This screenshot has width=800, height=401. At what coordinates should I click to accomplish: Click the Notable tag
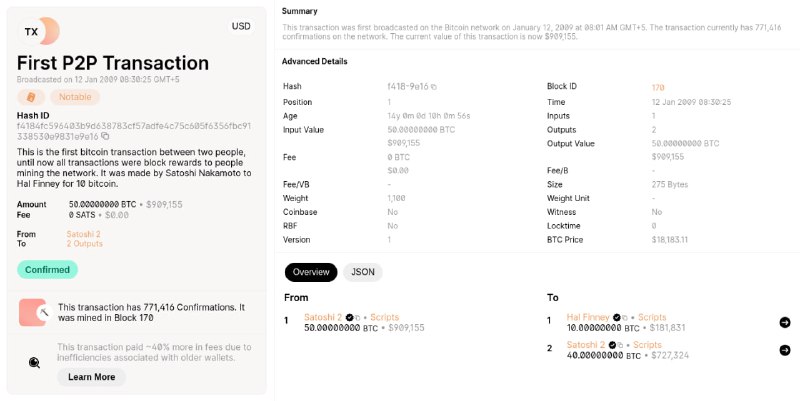(x=75, y=97)
